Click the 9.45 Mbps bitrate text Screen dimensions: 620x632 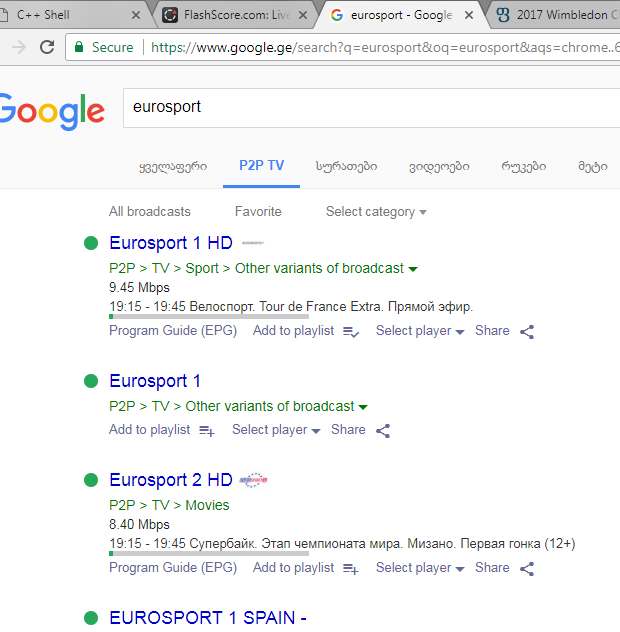coord(139,288)
